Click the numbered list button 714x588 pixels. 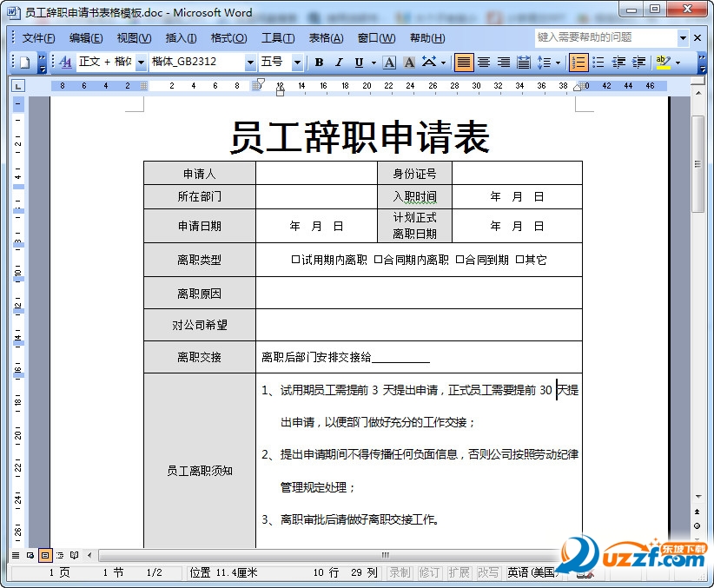click(578, 63)
